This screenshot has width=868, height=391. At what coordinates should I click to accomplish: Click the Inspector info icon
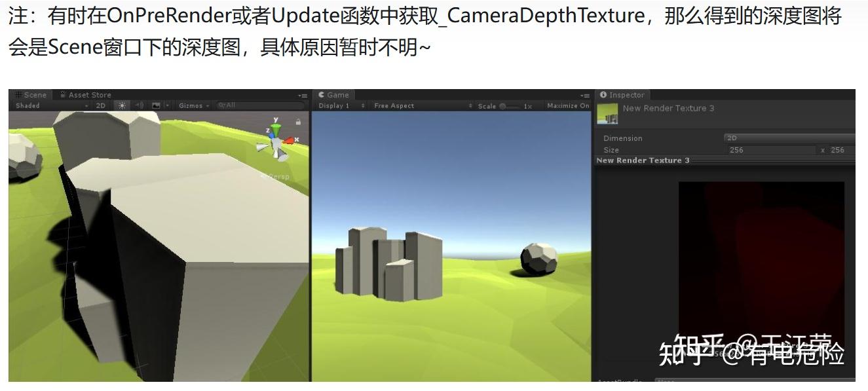pyautogui.click(x=603, y=95)
